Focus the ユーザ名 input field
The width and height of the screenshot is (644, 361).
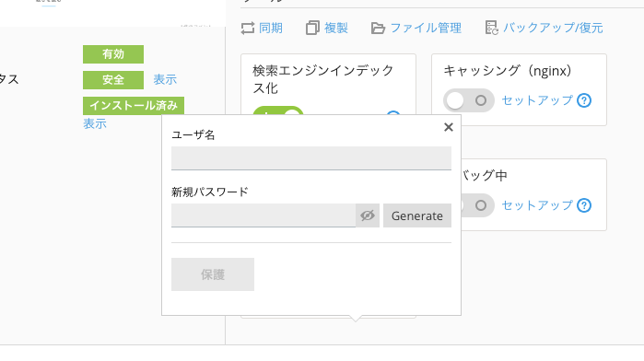(x=311, y=158)
